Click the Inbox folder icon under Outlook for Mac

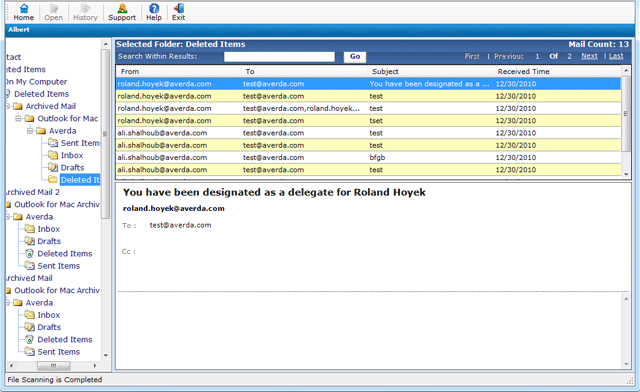[53, 155]
